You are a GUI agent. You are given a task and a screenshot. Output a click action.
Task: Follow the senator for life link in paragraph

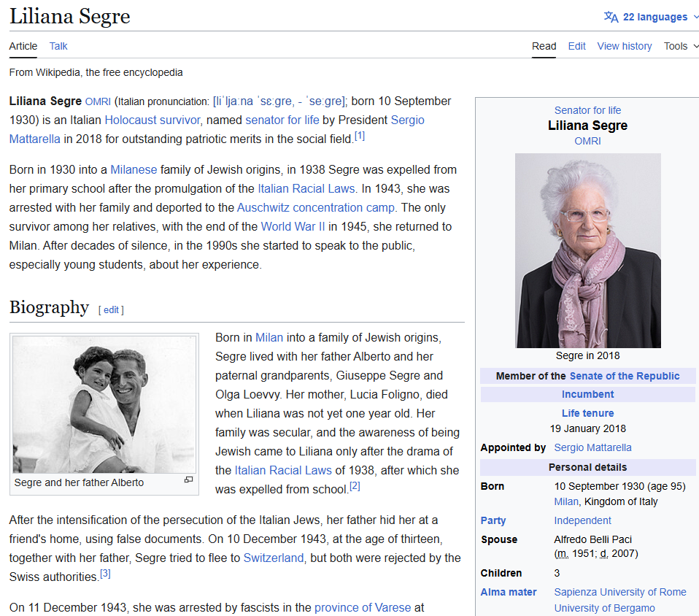282,120
